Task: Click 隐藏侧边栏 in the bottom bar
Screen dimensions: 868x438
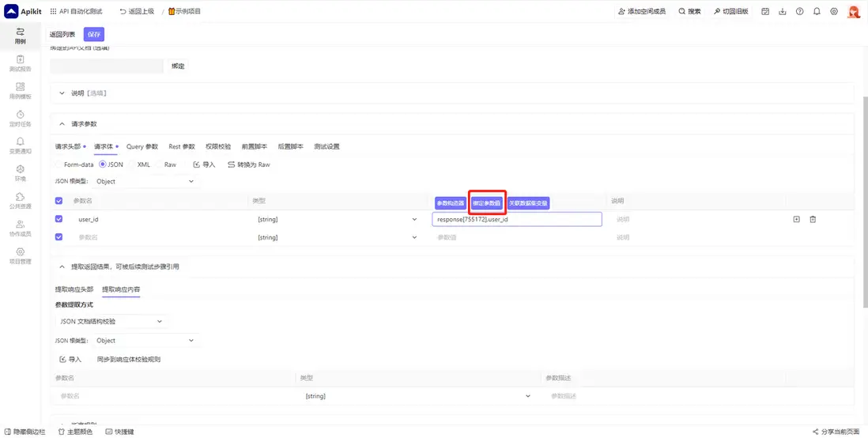Action: tap(25, 432)
